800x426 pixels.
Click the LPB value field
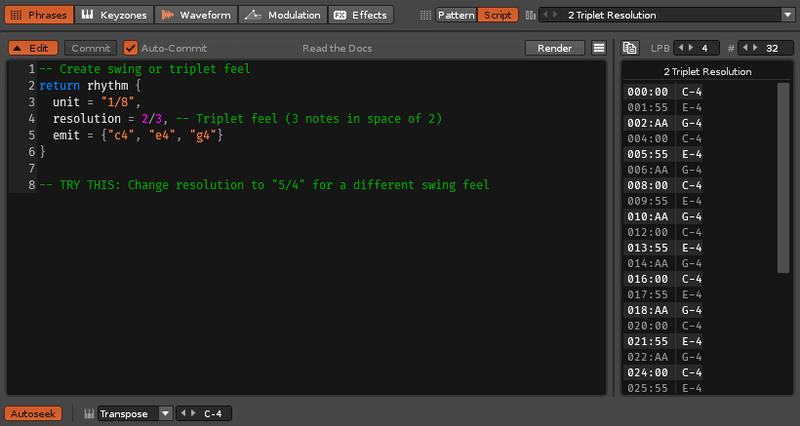[x=704, y=48]
